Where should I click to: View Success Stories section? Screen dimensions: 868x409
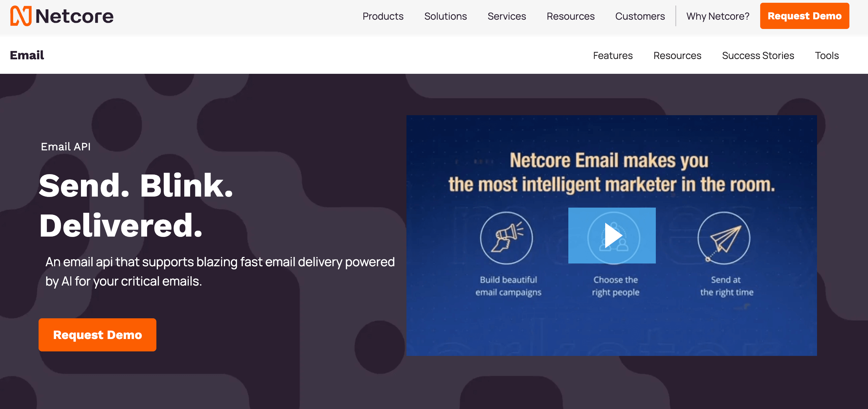tap(758, 56)
